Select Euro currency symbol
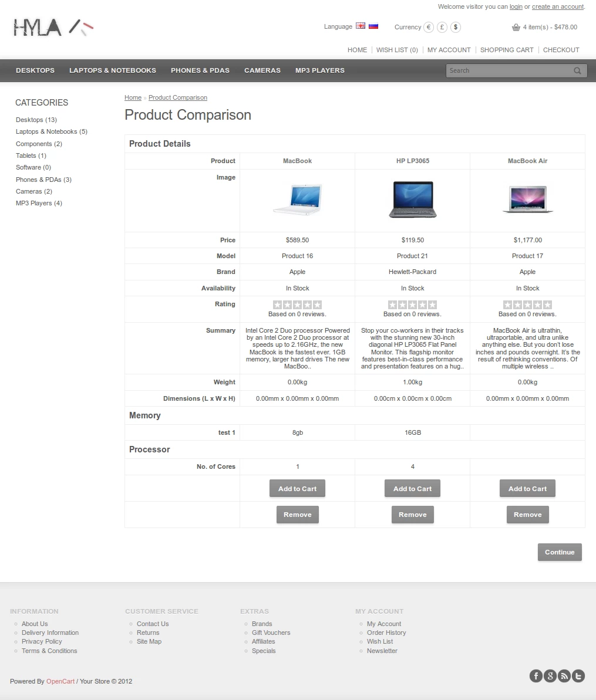 coord(429,27)
